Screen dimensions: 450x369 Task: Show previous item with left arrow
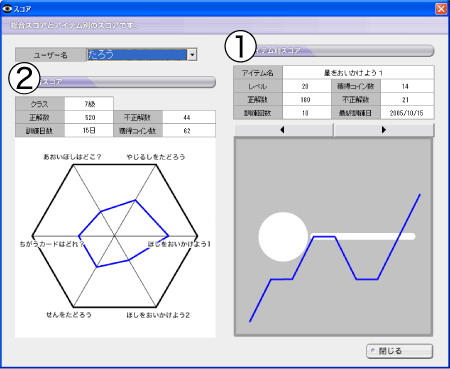(284, 130)
